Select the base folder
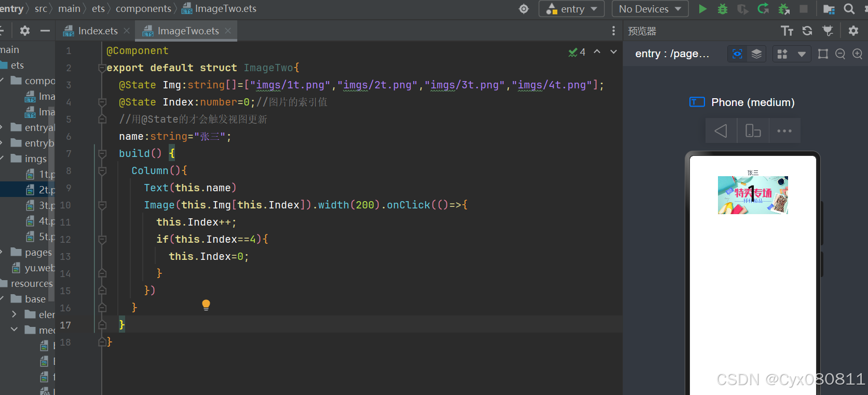 (x=29, y=299)
